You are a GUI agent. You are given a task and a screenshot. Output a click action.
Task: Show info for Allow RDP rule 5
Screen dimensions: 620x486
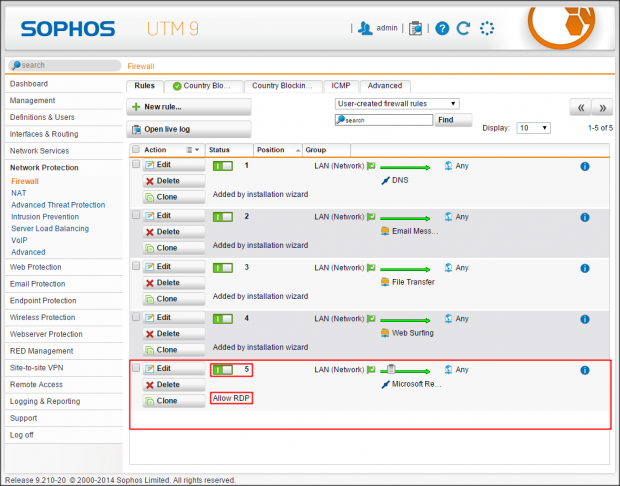click(585, 371)
